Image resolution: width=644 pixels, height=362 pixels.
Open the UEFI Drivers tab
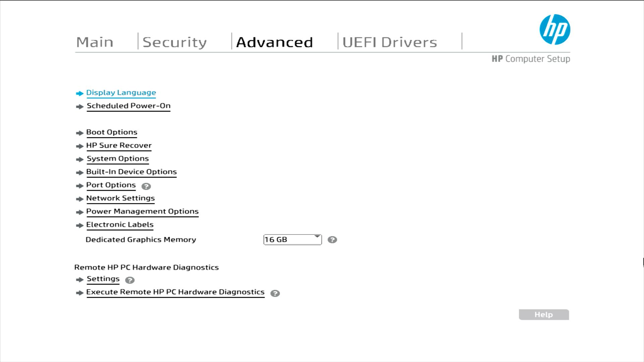389,42
